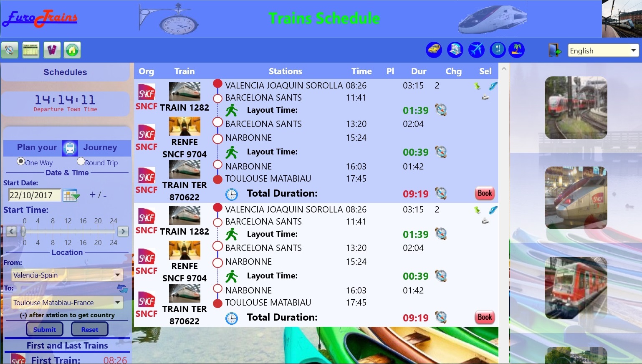Click the + / - date adjust control
The height and width of the screenshot is (364, 642).
point(98,195)
